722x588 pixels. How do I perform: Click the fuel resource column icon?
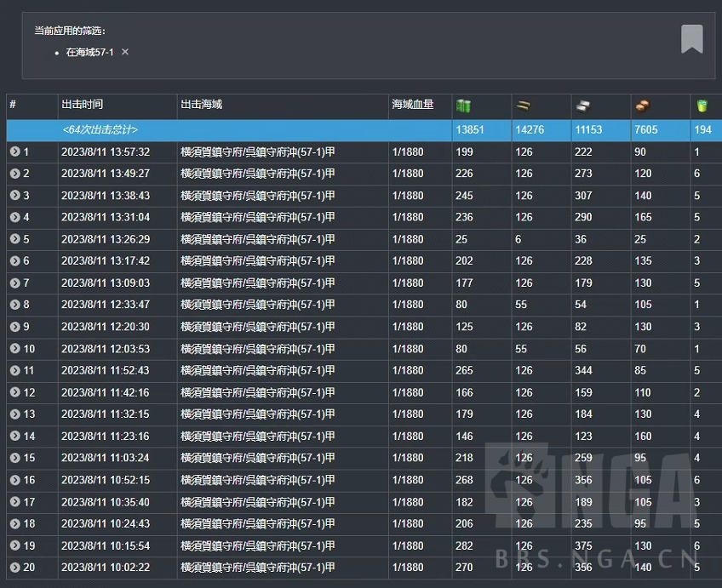[x=463, y=106]
